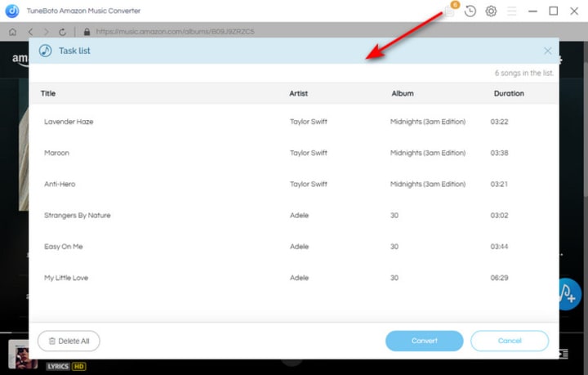Navigate back with the back arrow
The image size is (588, 375).
(x=30, y=32)
